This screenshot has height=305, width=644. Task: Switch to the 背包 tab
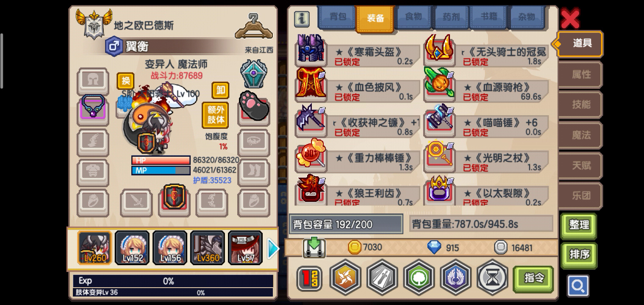[x=338, y=17]
